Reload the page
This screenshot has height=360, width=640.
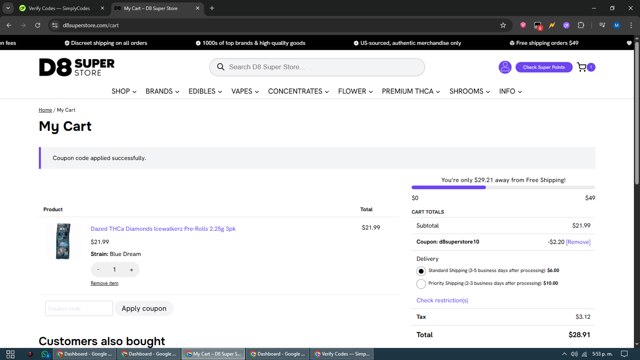click(38, 25)
